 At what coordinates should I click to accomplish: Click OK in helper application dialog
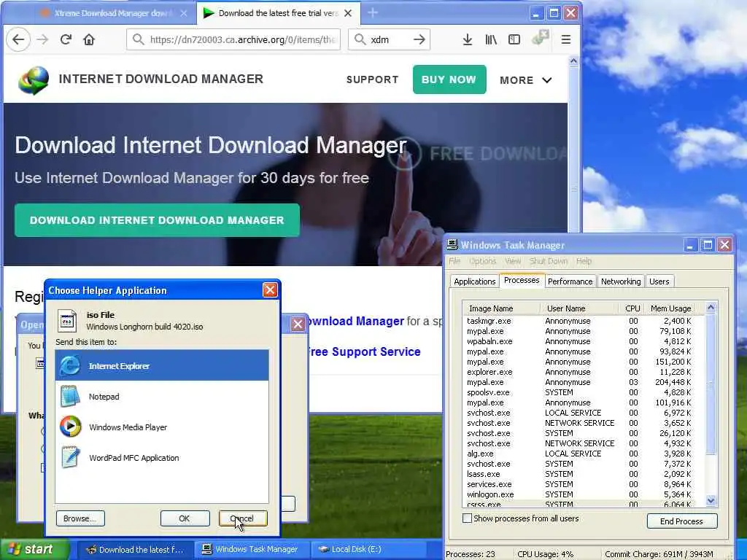[185, 518]
